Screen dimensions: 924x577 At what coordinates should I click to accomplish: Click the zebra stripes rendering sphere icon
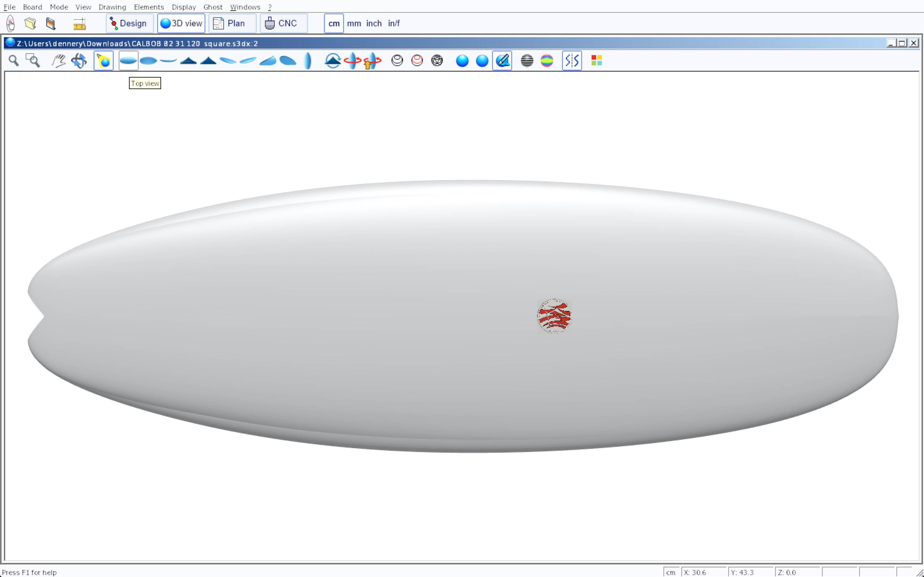(x=527, y=61)
